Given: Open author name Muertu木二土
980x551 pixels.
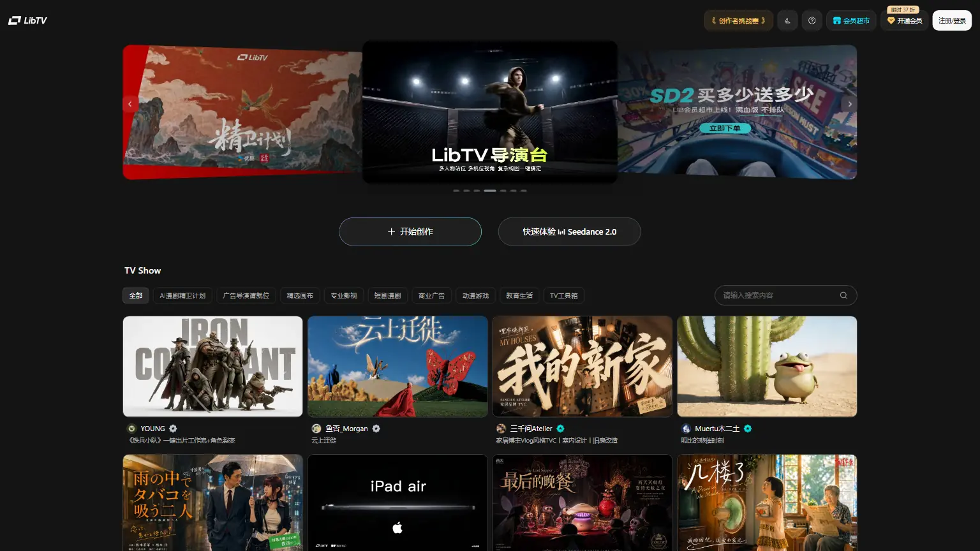Looking at the screenshot, I should tap(717, 429).
